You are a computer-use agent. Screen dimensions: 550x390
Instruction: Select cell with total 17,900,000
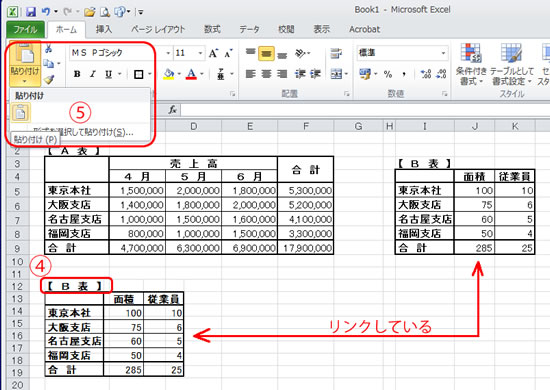(306, 248)
